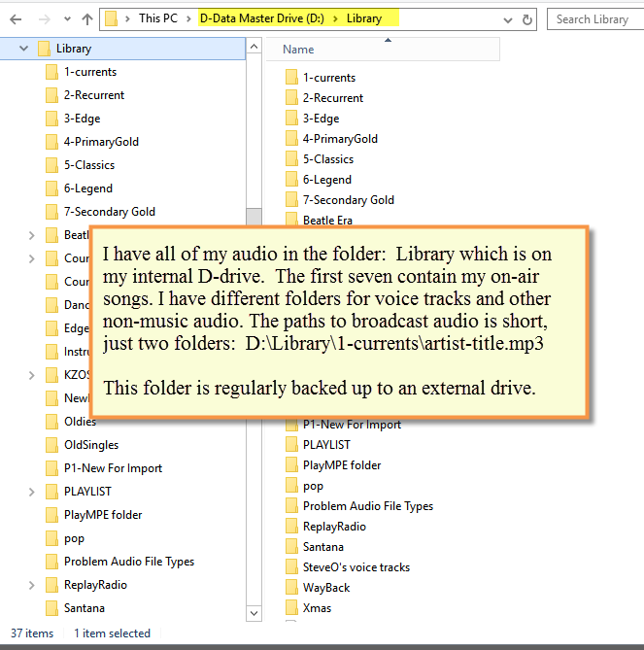Select P1-New For Import in file list
Image resolution: width=644 pixels, height=650 pixels.
(352, 425)
